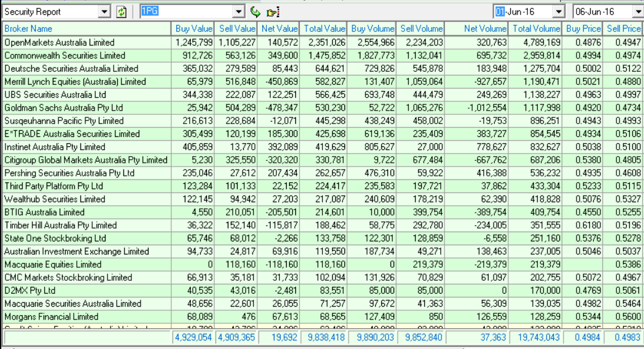644x349 pixels.
Task: Click Buy Value cell 1,245,799
Action: point(194,42)
